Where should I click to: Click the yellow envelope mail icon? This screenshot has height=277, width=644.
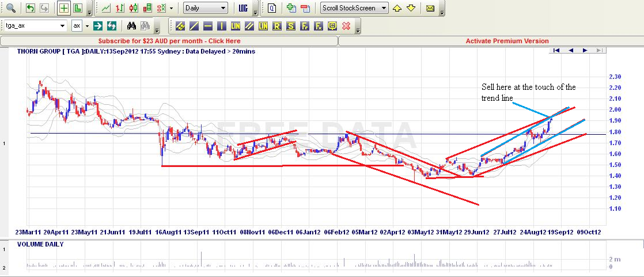click(x=430, y=8)
